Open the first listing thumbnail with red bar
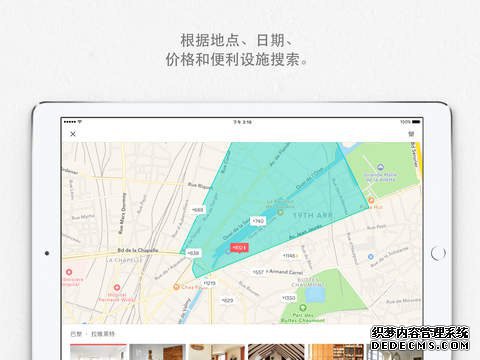The height and width of the screenshot is (360, 480). point(99,352)
